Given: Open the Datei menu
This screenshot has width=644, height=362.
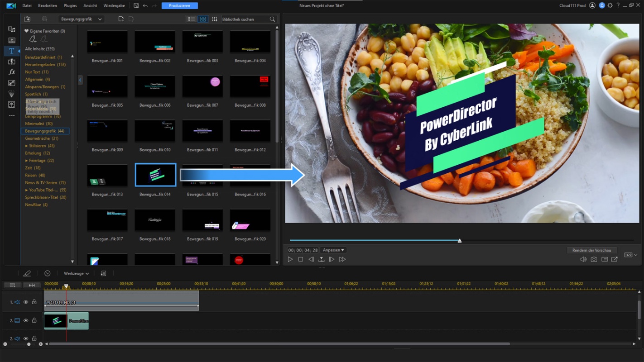Looking at the screenshot, I should tap(27, 5).
